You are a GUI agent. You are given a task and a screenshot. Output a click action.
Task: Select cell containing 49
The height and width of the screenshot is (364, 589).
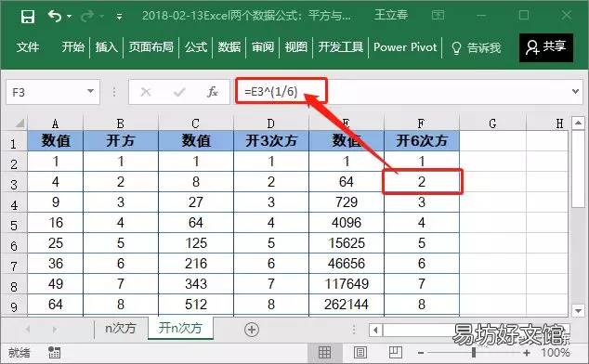tap(55, 283)
